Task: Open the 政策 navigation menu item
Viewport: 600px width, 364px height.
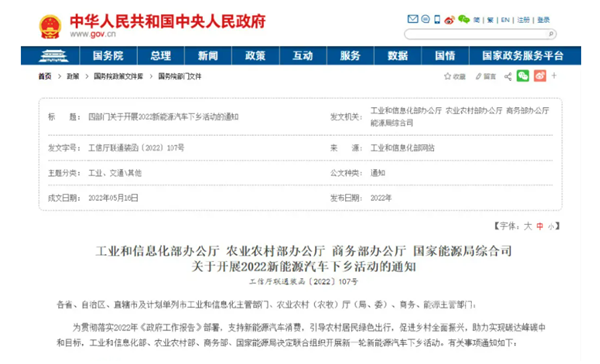Action: pos(255,56)
